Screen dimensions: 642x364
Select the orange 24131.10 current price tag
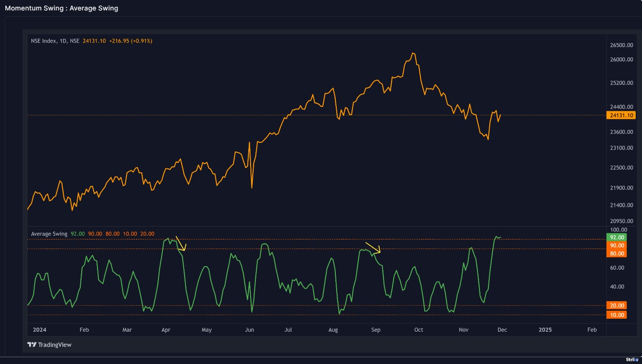(x=621, y=115)
